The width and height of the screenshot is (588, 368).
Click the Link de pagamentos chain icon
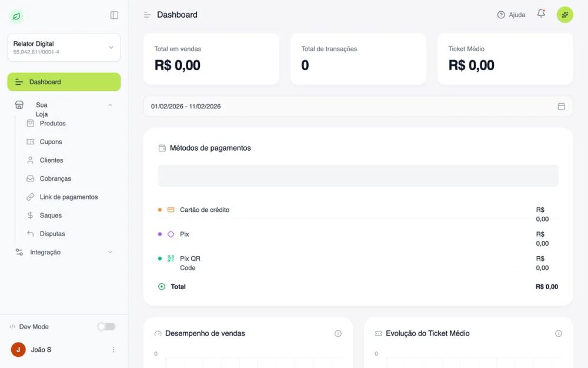click(x=31, y=197)
